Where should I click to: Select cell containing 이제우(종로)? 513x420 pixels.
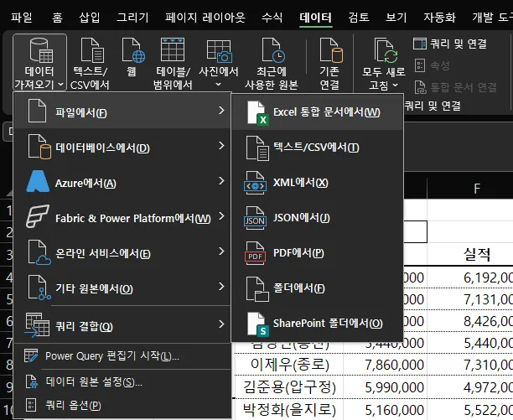(290, 364)
